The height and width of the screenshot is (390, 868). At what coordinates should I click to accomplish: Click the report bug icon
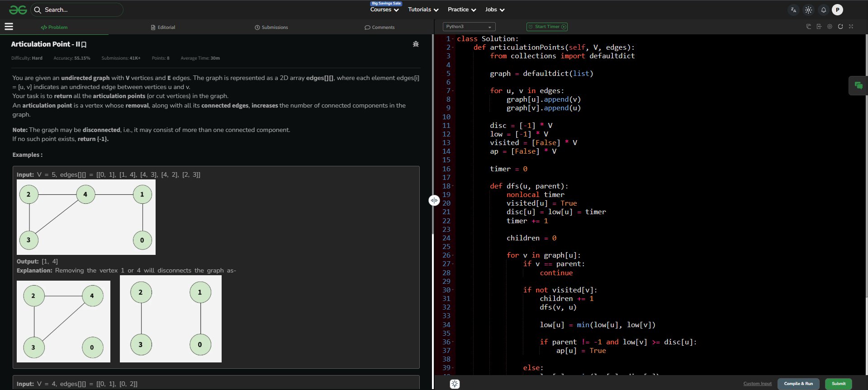pos(416,44)
